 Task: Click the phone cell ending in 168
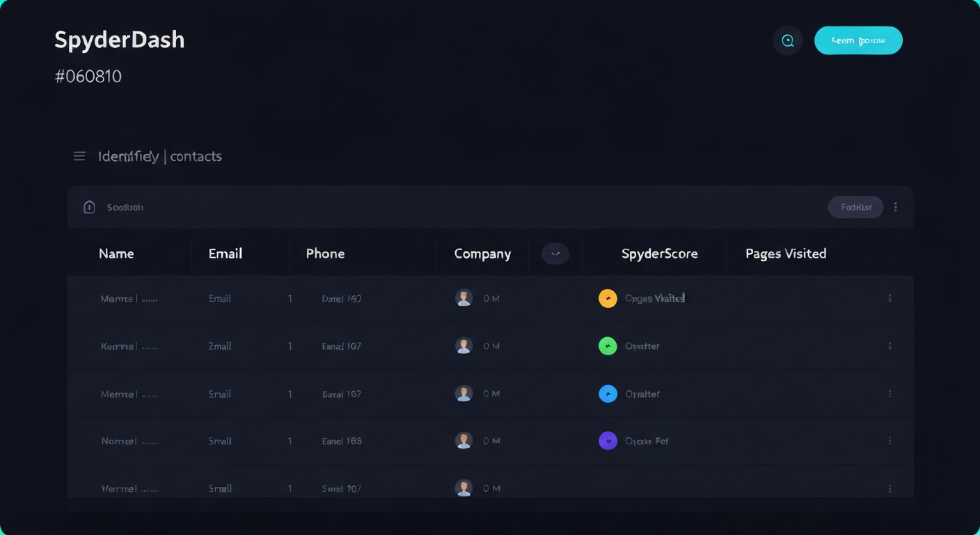pos(342,441)
